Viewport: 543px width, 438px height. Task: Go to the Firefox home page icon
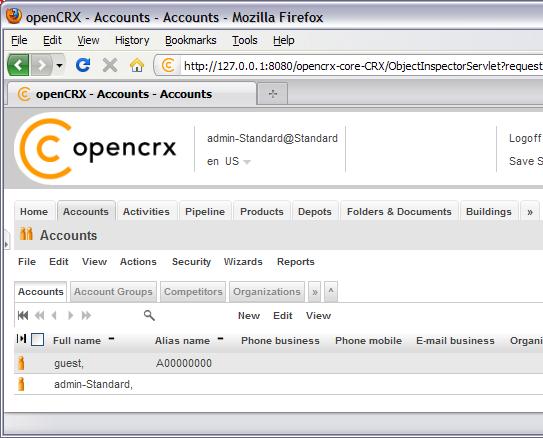point(137,65)
